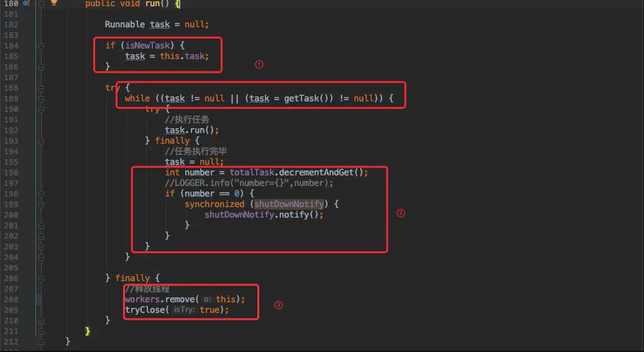
Task: Click the 'isTry:' parameter hint
Action: [x=184, y=310]
